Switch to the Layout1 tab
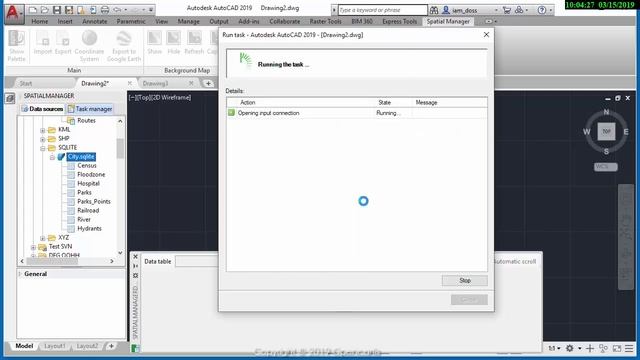Viewport: 640px width, 360px height. click(54, 346)
